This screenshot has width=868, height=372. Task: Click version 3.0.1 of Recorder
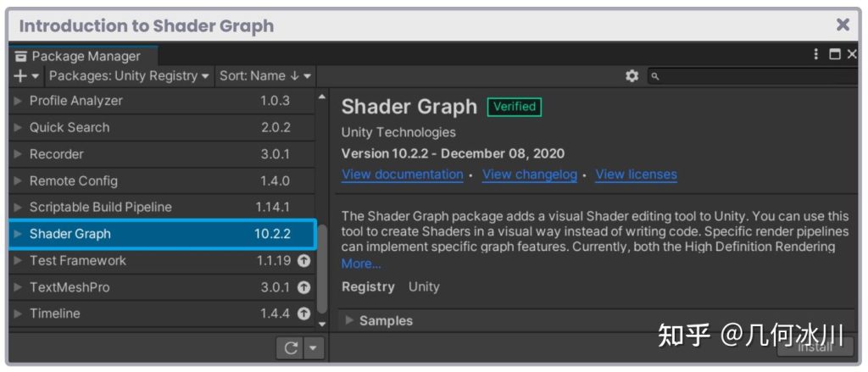click(275, 154)
